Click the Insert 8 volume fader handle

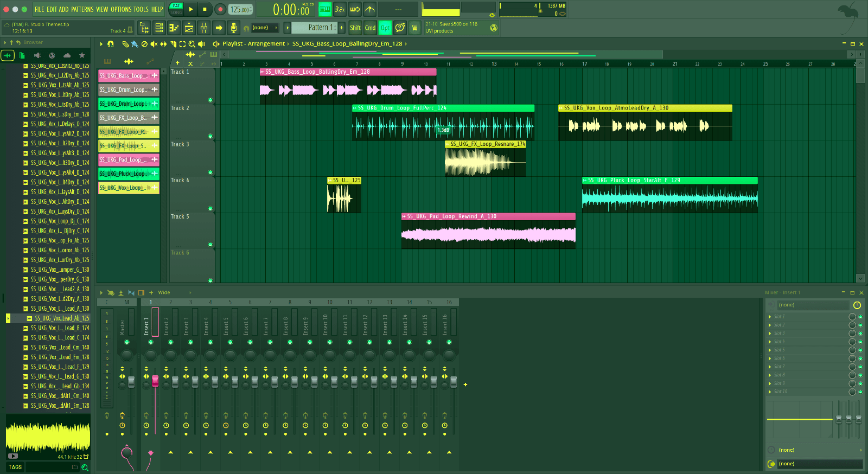click(x=295, y=382)
